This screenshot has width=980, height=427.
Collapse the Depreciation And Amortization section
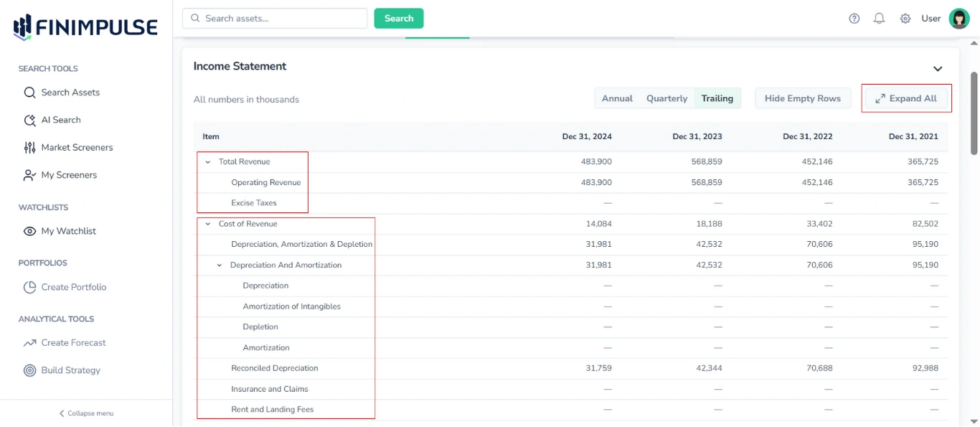click(220, 265)
